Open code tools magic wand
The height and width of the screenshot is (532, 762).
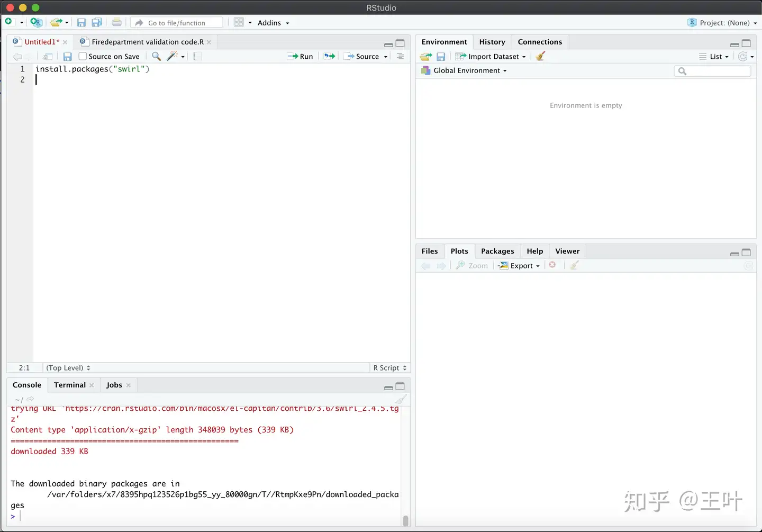pos(173,56)
